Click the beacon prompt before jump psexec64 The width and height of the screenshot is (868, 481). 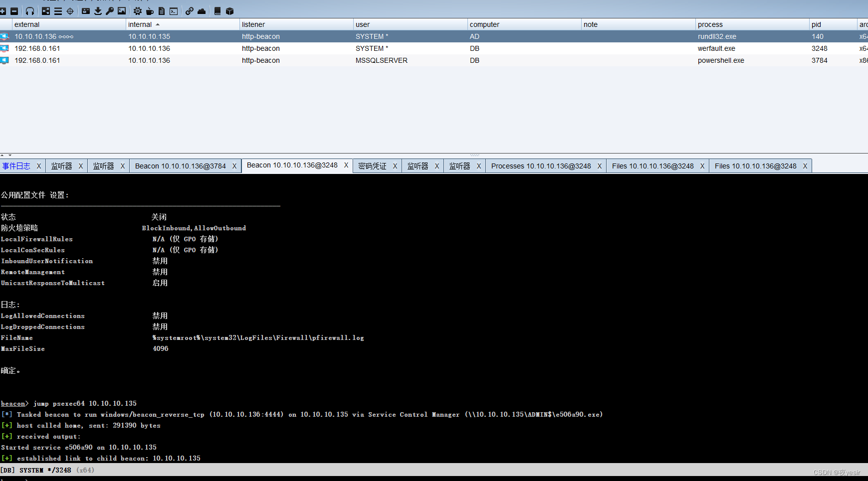[x=14, y=404]
